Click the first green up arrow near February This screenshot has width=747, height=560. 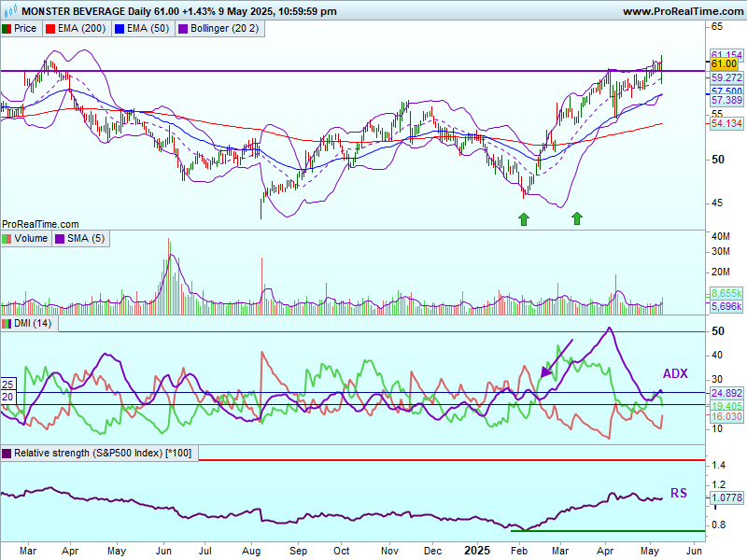[524, 218]
